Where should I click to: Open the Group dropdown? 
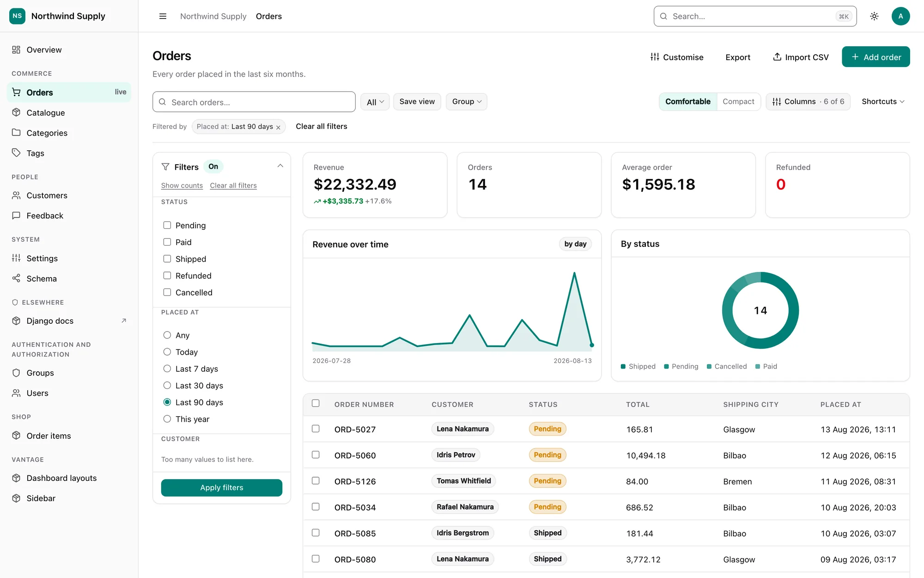coord(467,102)
